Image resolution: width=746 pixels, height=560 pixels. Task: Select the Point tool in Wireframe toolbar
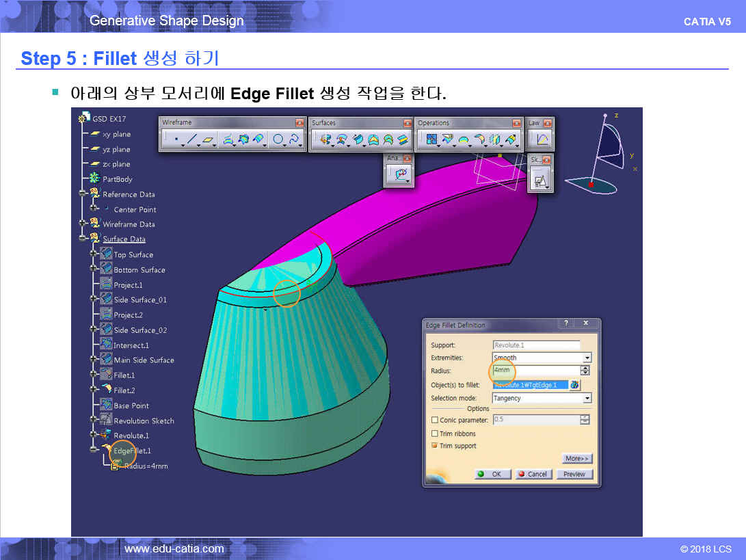pos(176,139)
